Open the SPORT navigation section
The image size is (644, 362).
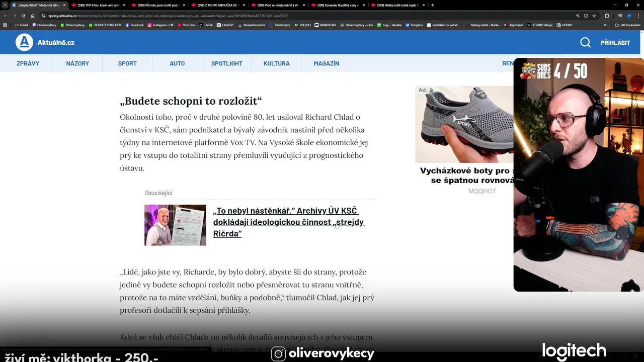coord(127,63)
